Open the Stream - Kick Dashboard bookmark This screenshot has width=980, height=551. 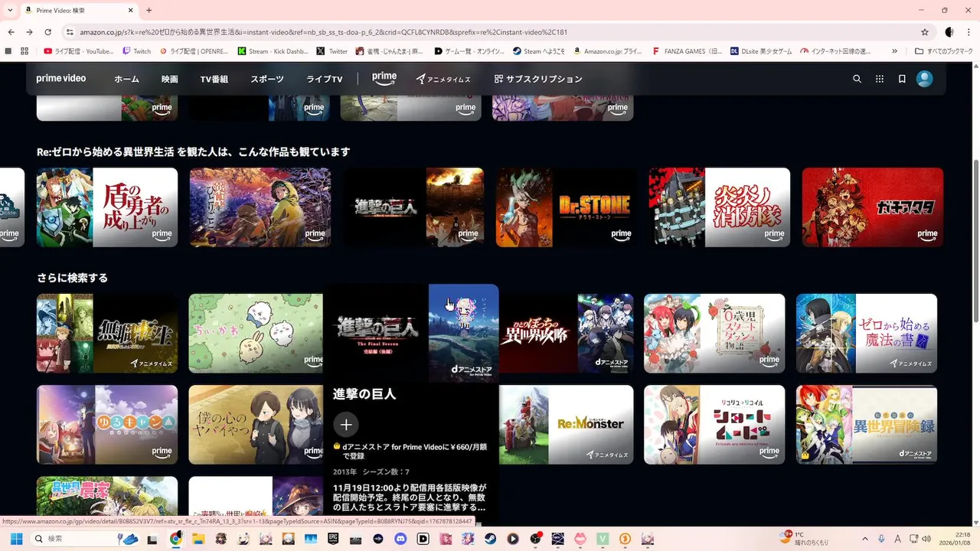[x=274, y=51]
